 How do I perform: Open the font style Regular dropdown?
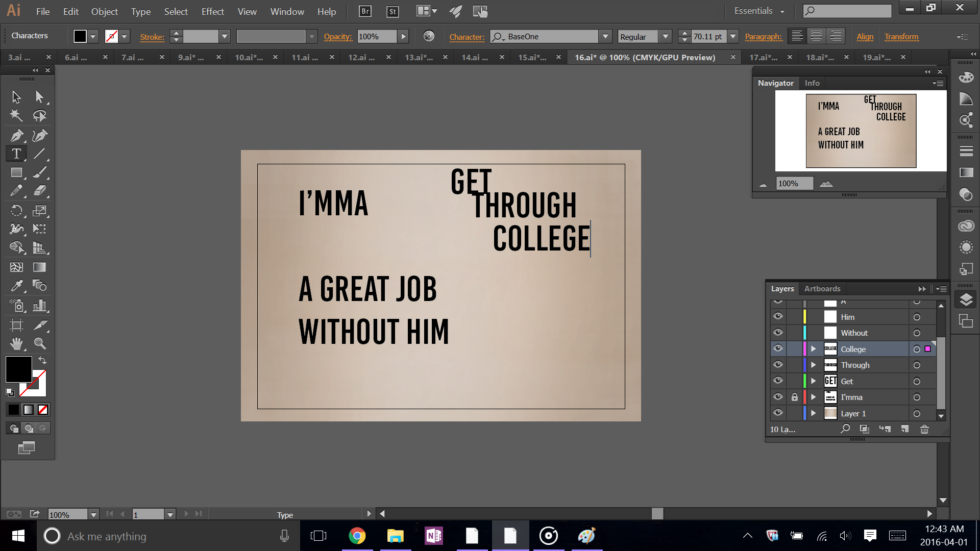(x=665, y=37)
